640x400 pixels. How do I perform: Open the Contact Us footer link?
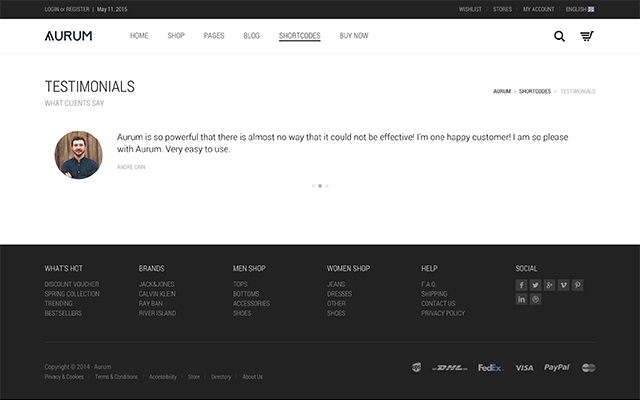(438, 303)
